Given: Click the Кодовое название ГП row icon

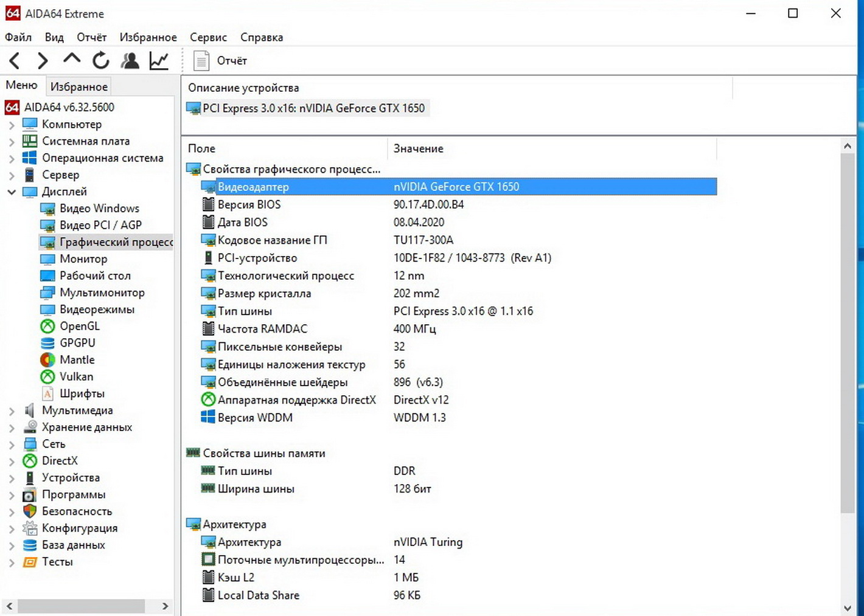Looking at the screenshot, I should tap(208, 240).
